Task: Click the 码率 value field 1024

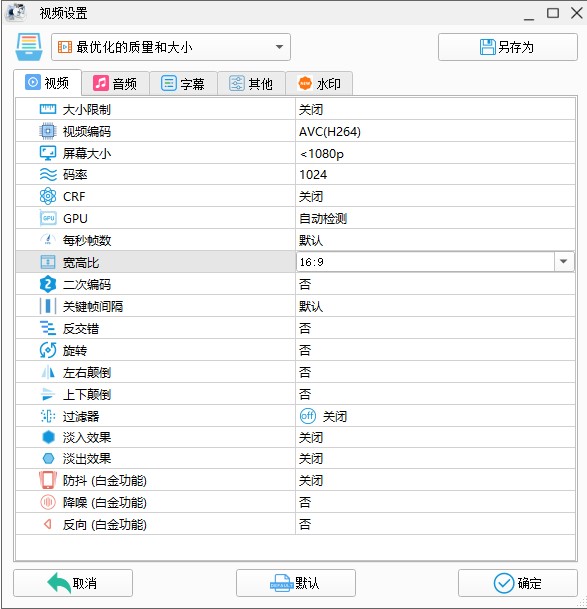Action: point(435,175)
